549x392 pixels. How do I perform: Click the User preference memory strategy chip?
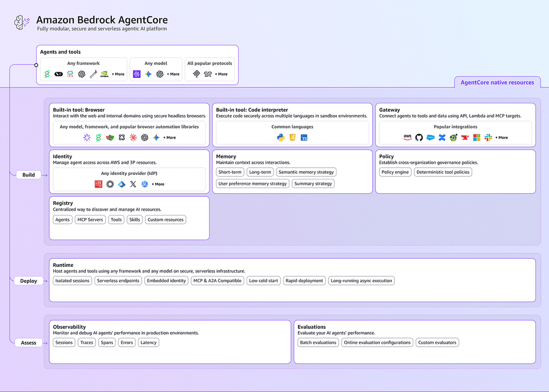pos(253,184)
